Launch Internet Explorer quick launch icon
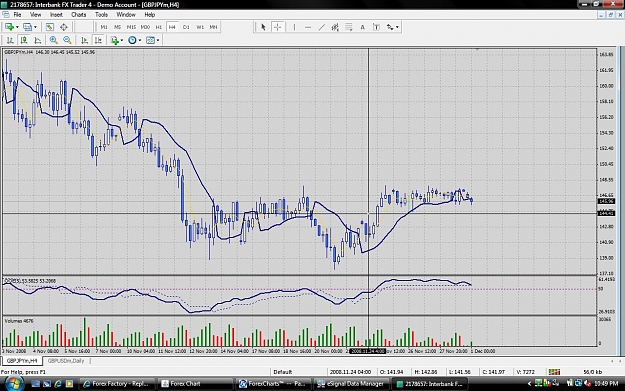Screen dimensions: 625x391 pos(58,384)
